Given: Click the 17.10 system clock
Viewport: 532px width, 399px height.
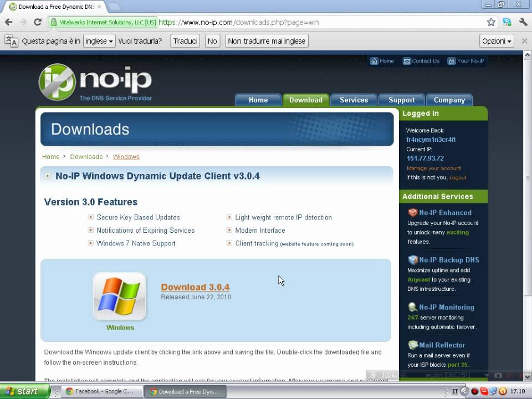Looking at the screenshot, I should [518, 391].
